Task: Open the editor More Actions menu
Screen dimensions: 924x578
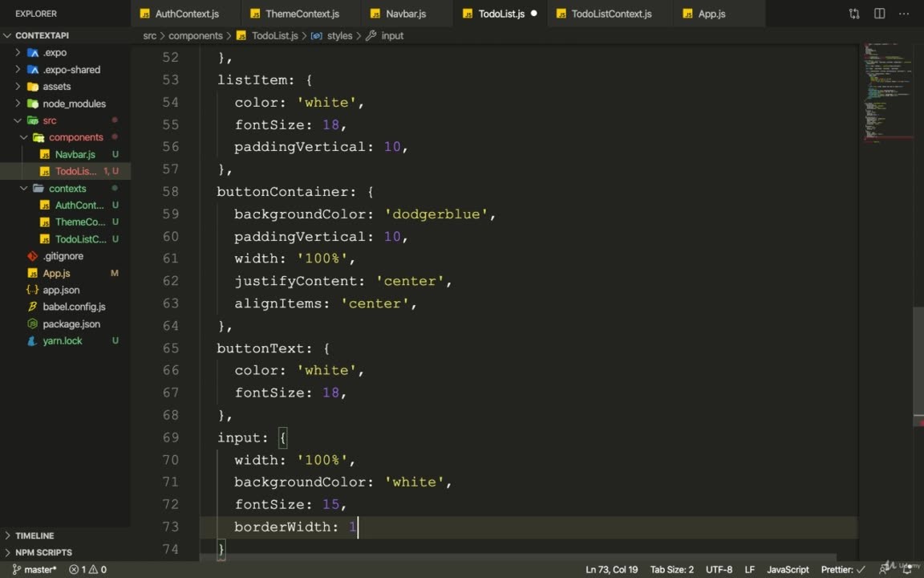Action: [903, 13]
